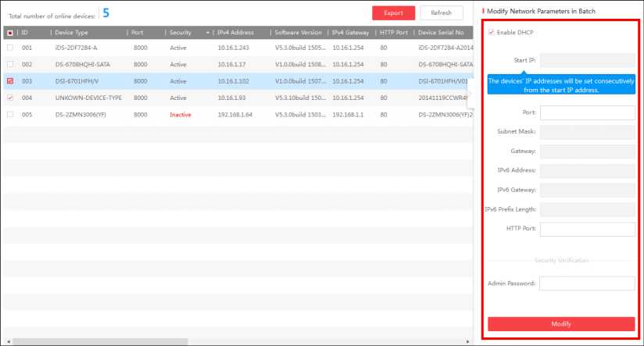Toggle the select-all checkbox in table header
Image resolution: width=644 pixels, height=346 pixels.
click(x=9, y=33)
